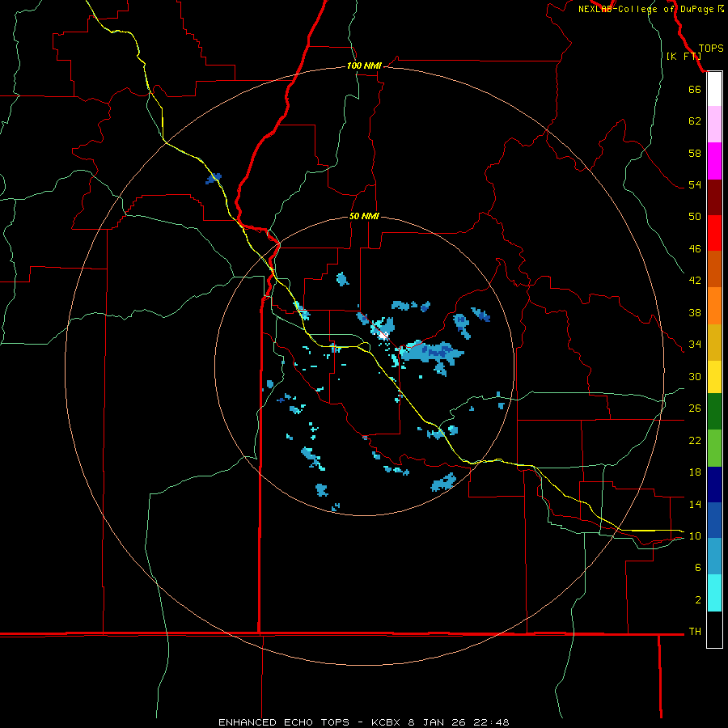This screenshot has height=728, width=728.
Task: Click the "TOPS" legend title
Action: (711, 49)
